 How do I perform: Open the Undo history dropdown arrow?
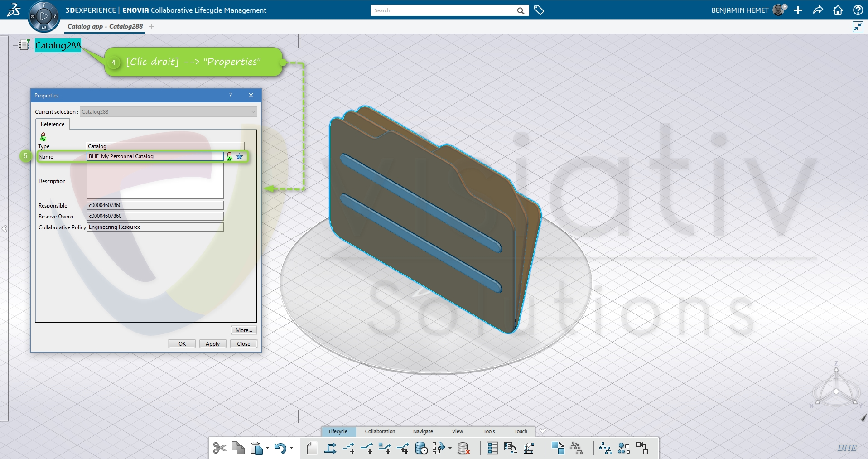click(291, 449)
